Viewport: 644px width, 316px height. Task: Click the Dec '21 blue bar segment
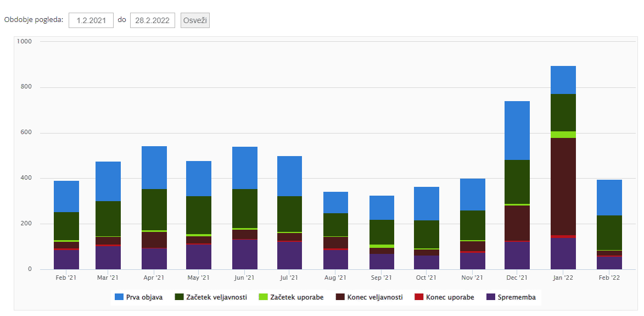click(x=517, y=130)
